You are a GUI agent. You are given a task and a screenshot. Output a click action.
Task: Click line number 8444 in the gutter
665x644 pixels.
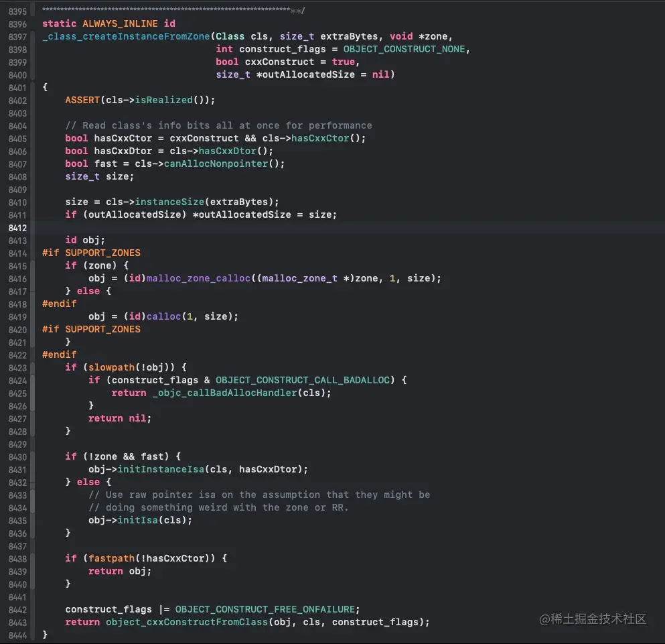(x=17, y=635)
